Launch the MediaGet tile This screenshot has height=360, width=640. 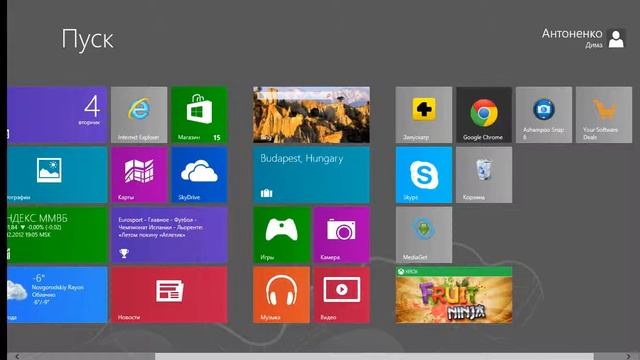point(424,235)
